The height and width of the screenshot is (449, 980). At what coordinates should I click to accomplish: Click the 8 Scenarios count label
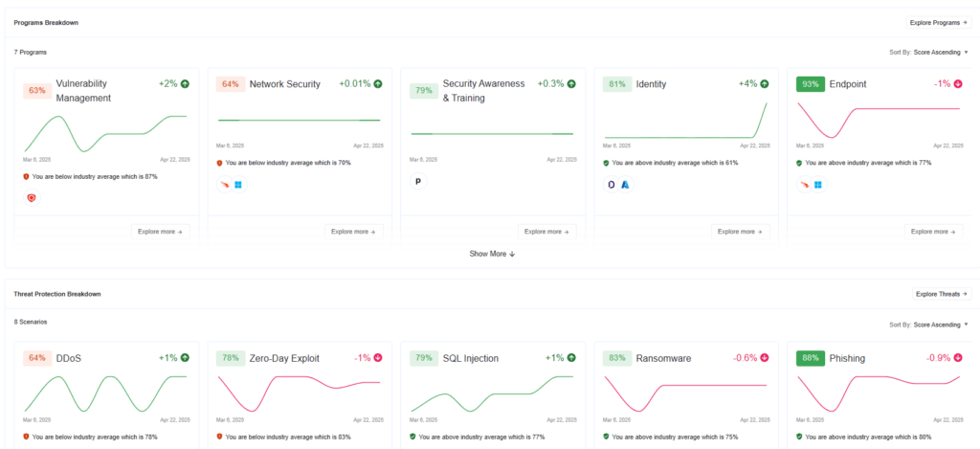31,322
